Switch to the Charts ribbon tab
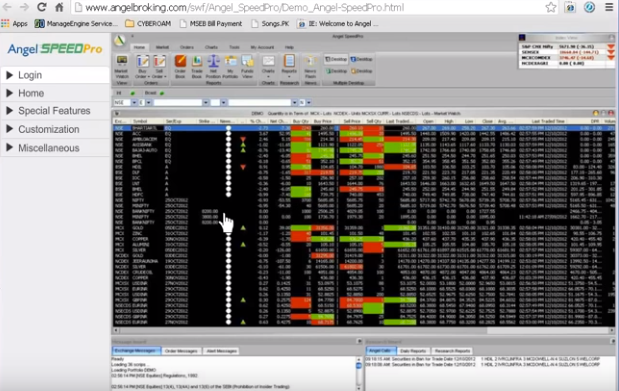 tap(211, 47)
